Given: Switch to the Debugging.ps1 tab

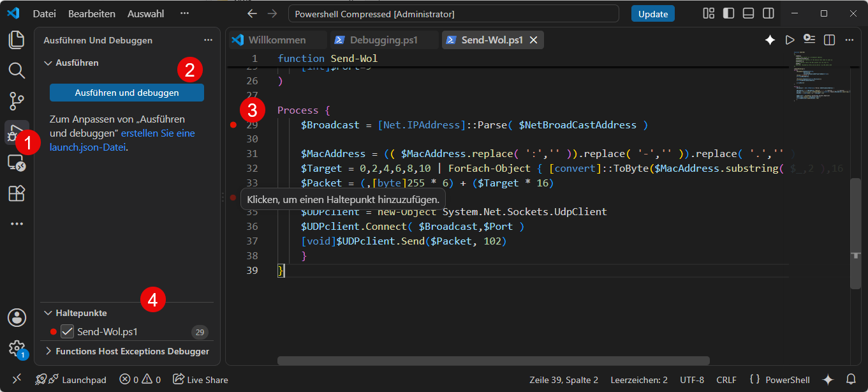Looking at the screenshot, I should click(384, 40).
